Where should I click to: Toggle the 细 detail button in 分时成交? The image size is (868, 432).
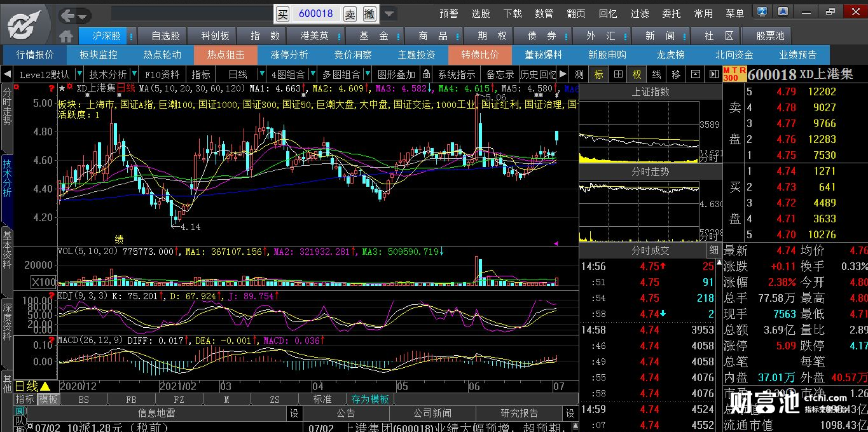[714, 250]
